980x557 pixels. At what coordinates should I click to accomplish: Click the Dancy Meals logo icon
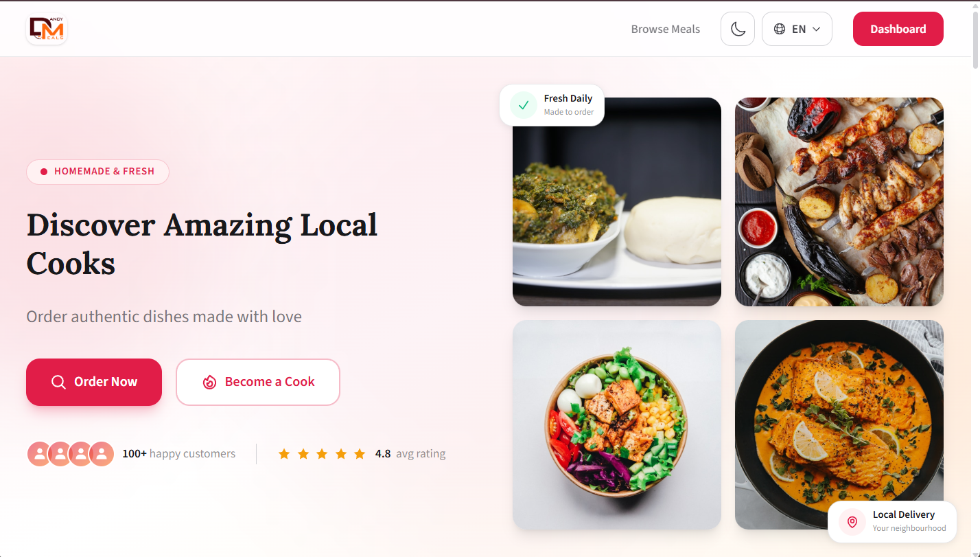(x=47, y=29)
